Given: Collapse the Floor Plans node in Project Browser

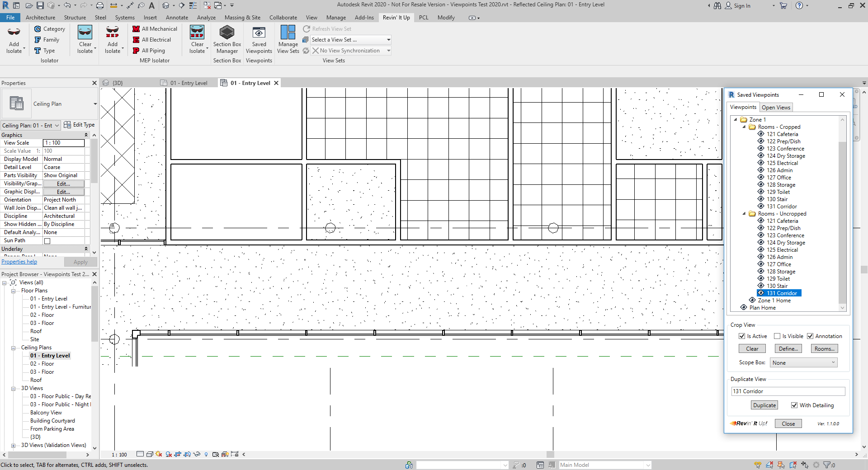Looking at the screenshot, I should tap(14, 291).
